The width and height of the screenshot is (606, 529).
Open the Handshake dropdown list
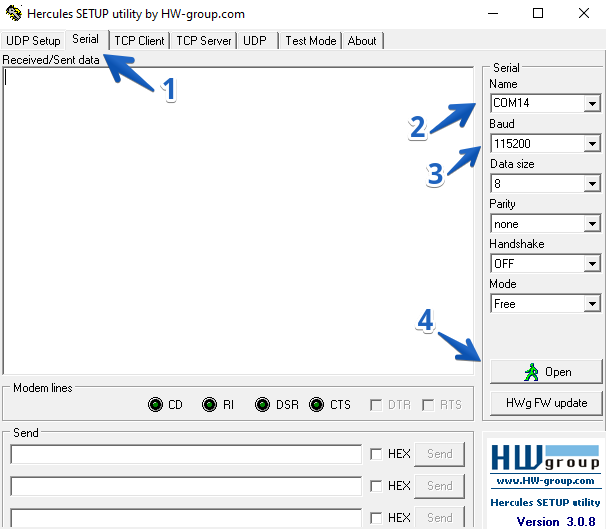591,264
